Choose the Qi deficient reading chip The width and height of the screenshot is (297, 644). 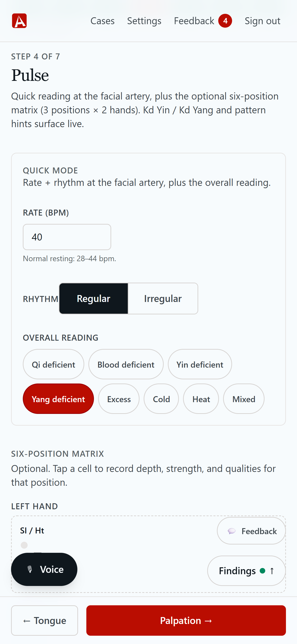pos(53,365)
